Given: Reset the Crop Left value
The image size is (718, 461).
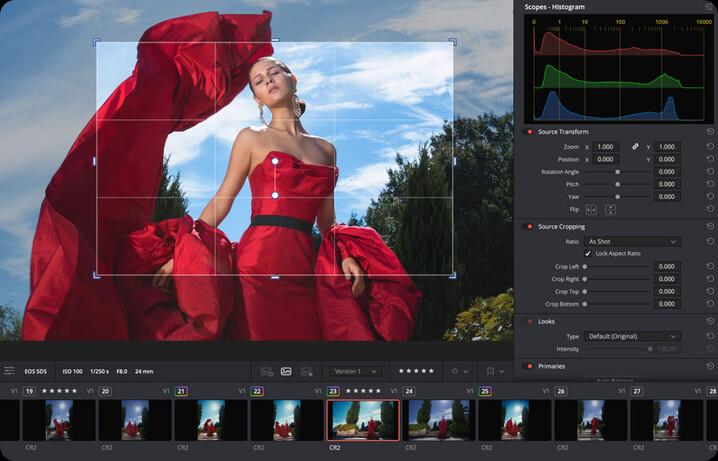Looking at the screenshot, I should (x=710, y=266).
